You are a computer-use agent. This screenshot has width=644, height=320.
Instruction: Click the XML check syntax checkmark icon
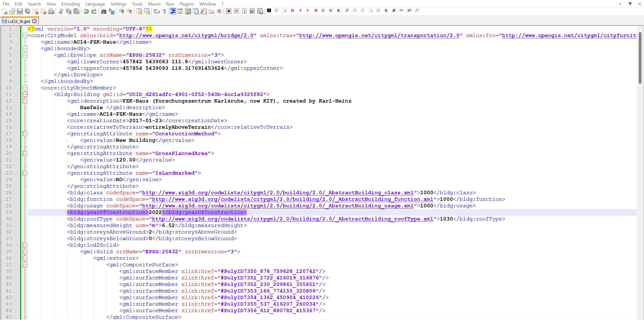[x=285, y=11]
